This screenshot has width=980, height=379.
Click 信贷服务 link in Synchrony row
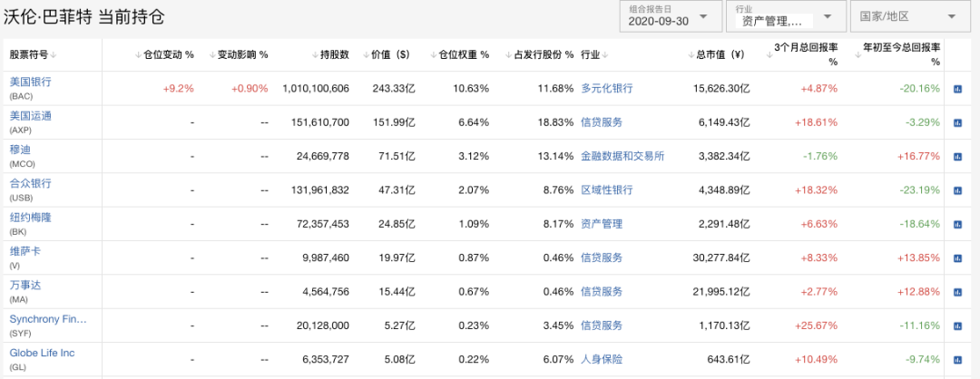pyautogui.click(x=602, y=326)
